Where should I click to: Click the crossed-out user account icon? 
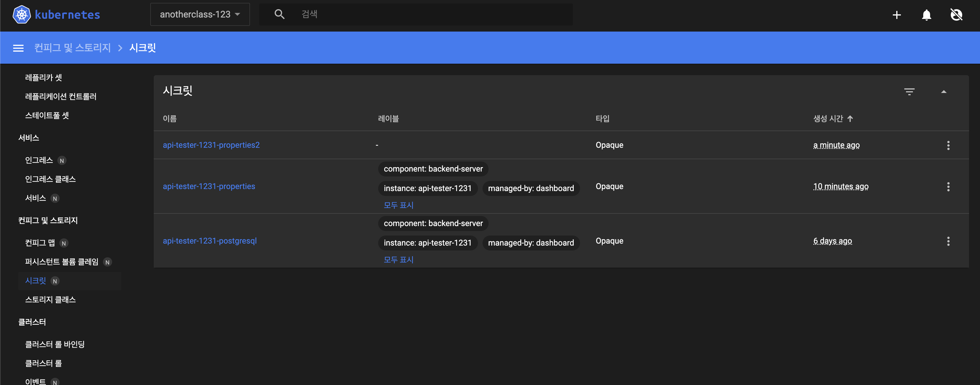pos(956,15)
